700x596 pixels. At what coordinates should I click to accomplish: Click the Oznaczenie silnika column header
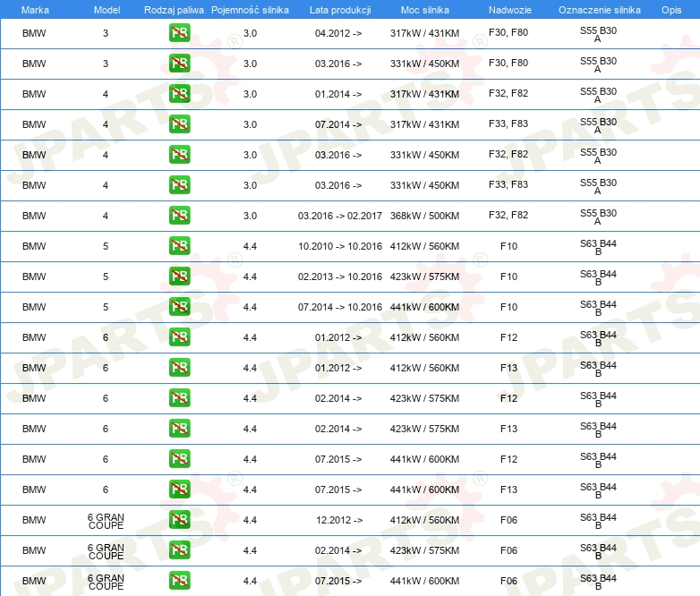(599, 10)
